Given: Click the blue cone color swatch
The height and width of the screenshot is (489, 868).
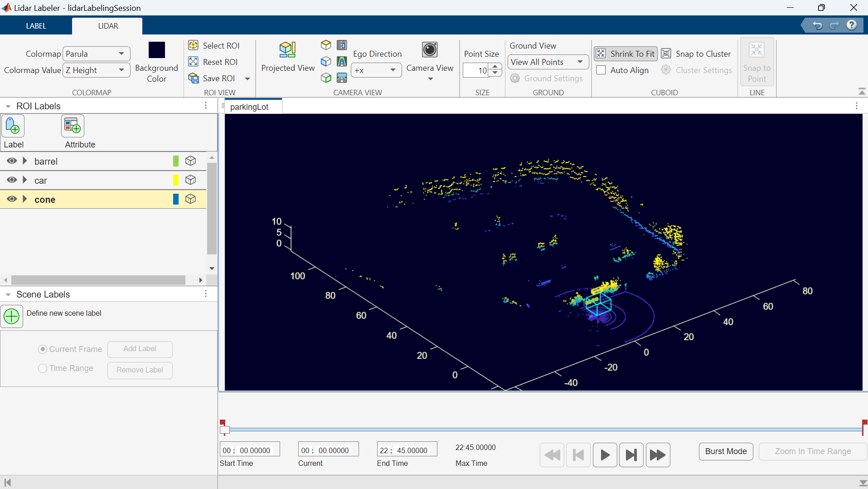Looking at the screenshot, I should (x=176, y=199).
